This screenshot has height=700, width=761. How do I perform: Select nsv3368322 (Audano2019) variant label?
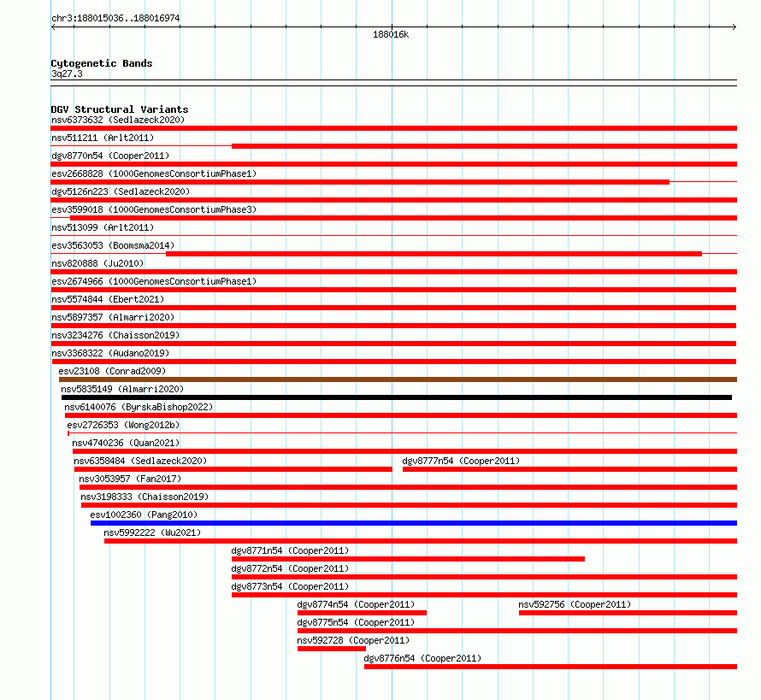click(x=110, y=353)
